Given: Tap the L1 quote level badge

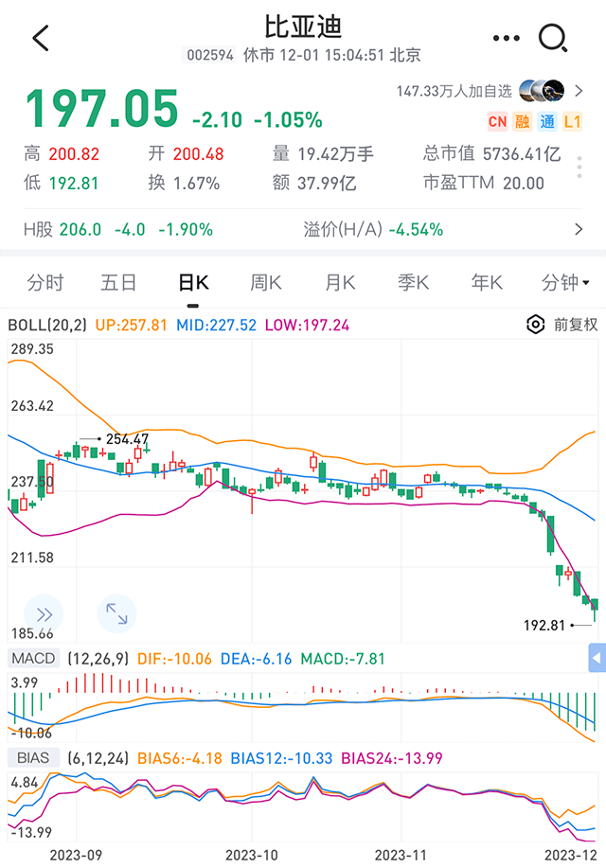Looking at the screenshot, I should click(x=572, y=121).
